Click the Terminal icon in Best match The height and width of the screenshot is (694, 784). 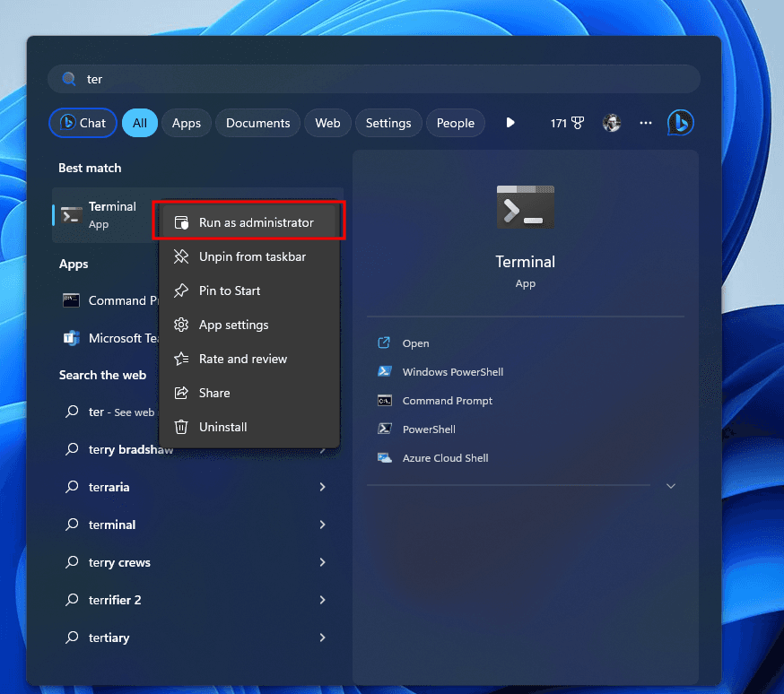pos(72,215)
